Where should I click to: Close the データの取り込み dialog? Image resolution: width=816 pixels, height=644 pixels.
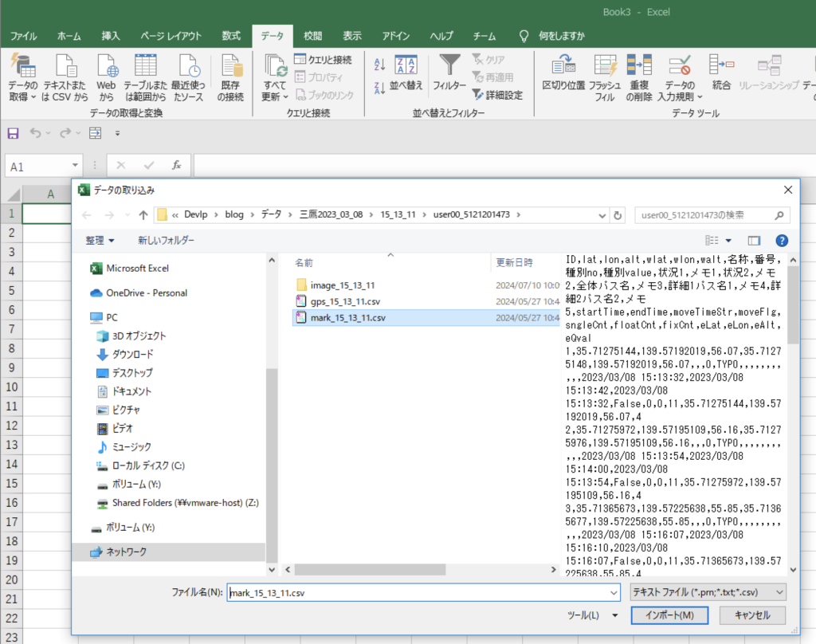pyautogui.click(x=788, y=190)
